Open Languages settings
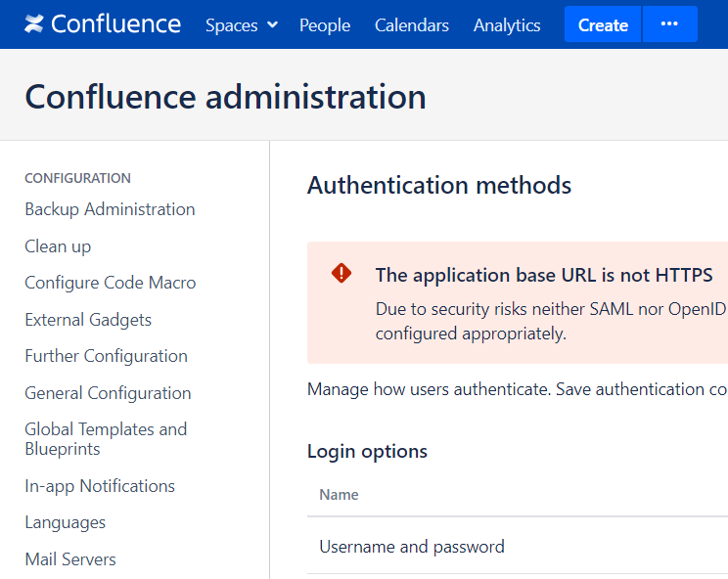The width and height of the screenshot is (728, 579). pyautogui.click(x=65, y=522)
